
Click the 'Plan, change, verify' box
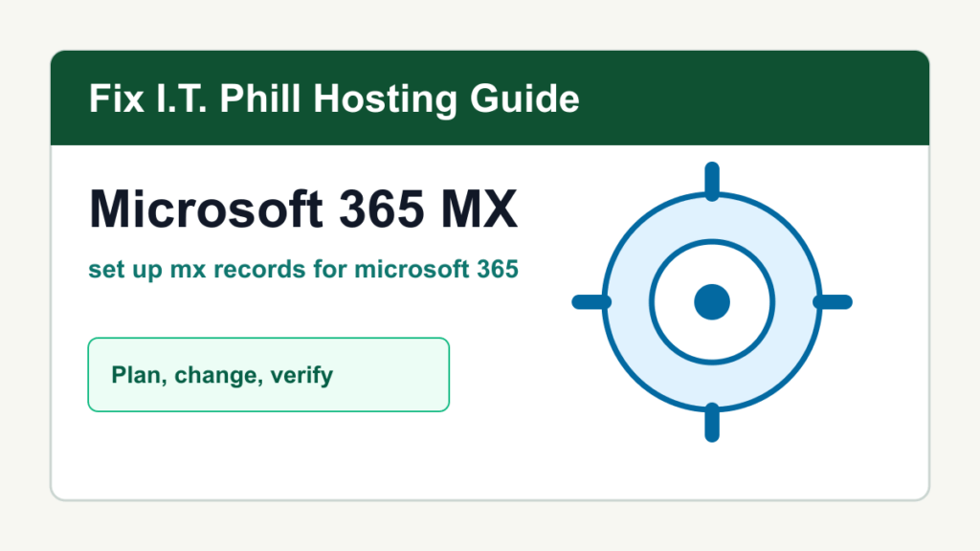point(269,375)
